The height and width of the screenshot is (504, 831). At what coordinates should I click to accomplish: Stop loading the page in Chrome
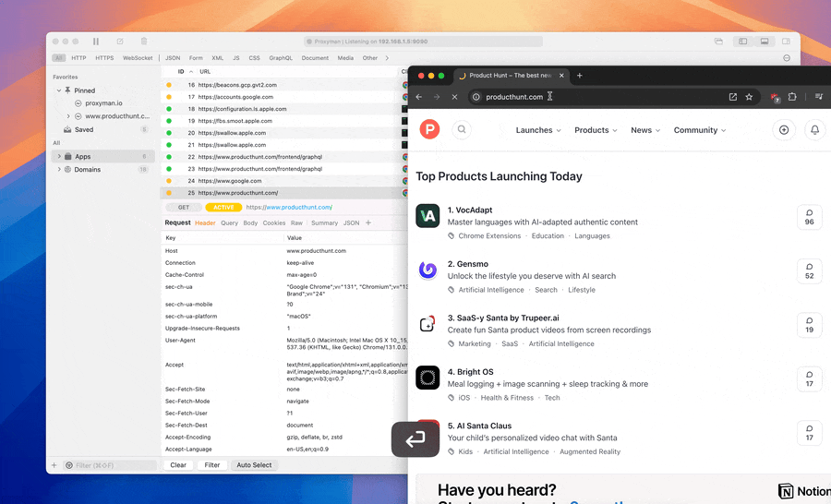454,97
